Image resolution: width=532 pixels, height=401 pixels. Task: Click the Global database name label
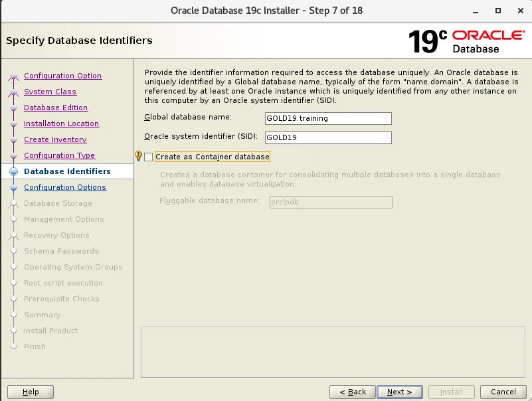(x=188, y=117)
